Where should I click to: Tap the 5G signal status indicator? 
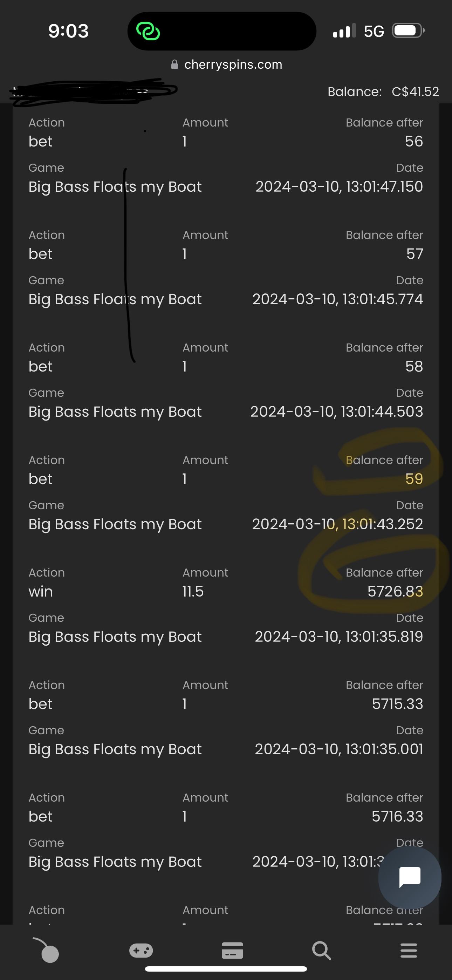374,31
